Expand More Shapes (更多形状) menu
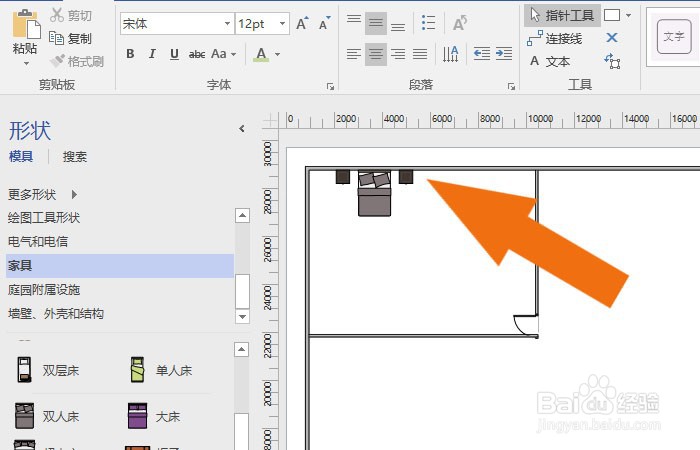 (43, 194)
